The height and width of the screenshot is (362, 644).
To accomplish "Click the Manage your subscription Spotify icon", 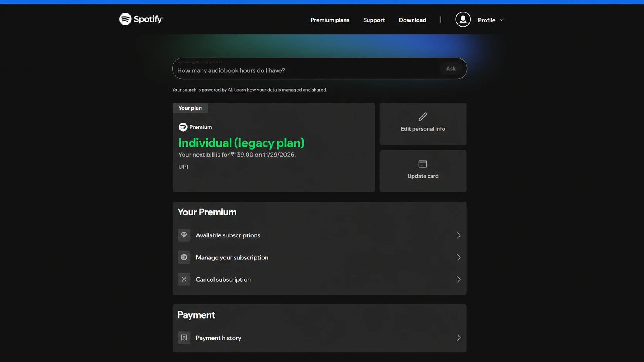I will point(184,257).
